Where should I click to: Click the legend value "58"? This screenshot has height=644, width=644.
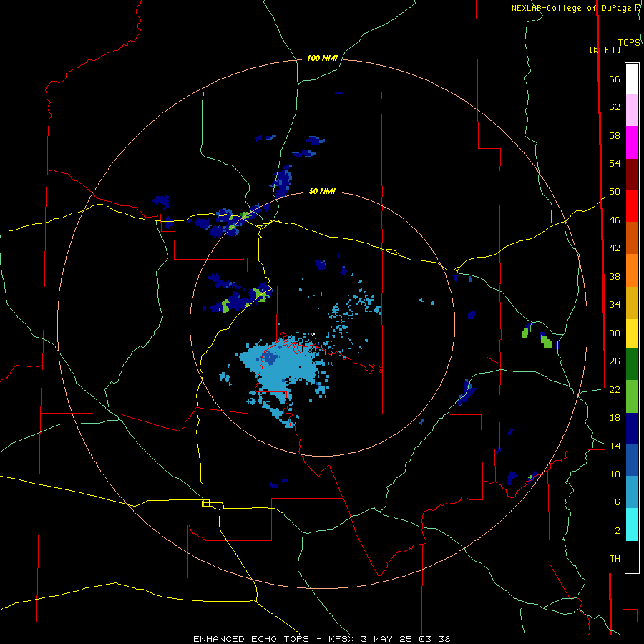tap(615, 135)
